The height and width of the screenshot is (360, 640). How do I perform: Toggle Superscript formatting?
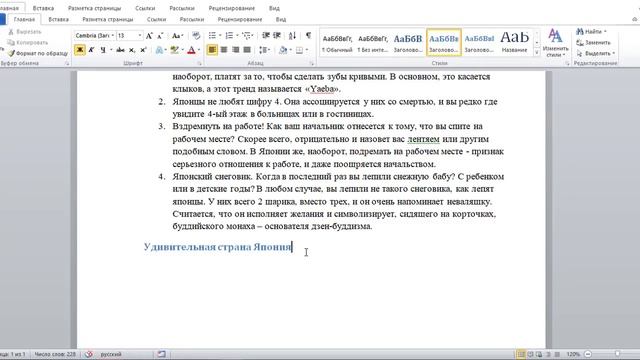click(x=143, y=50)
